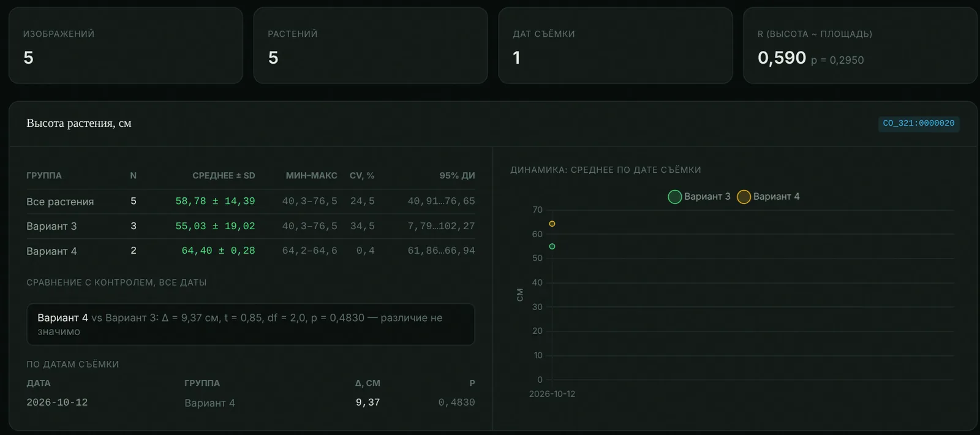Click the РАСТЕНИЙ summary card

[371, 45]
